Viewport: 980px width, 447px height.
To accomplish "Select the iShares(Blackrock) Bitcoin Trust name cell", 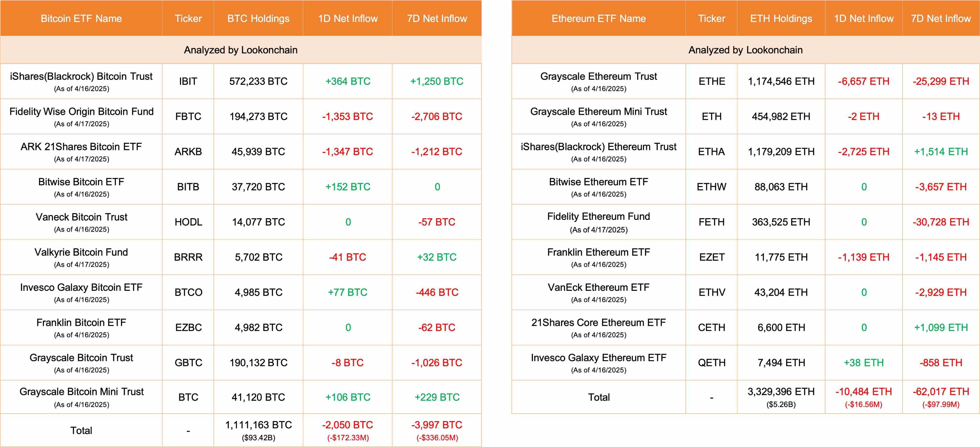I will [81, 81].
